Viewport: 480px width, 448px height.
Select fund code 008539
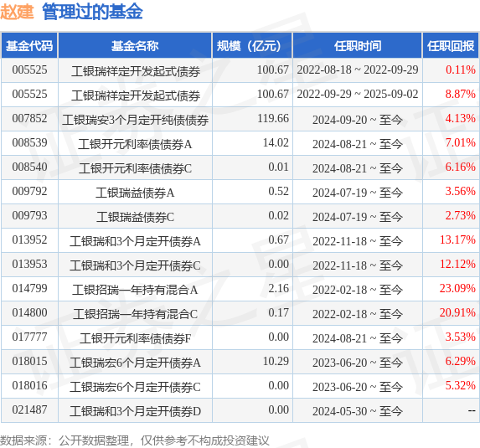[x=29, y=143]
